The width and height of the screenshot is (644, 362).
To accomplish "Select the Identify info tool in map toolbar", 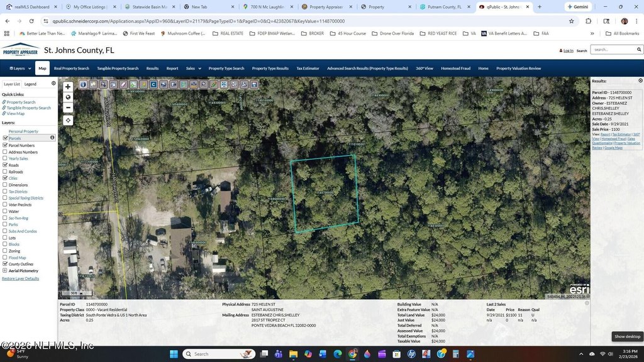I will (x=83, y=85).
